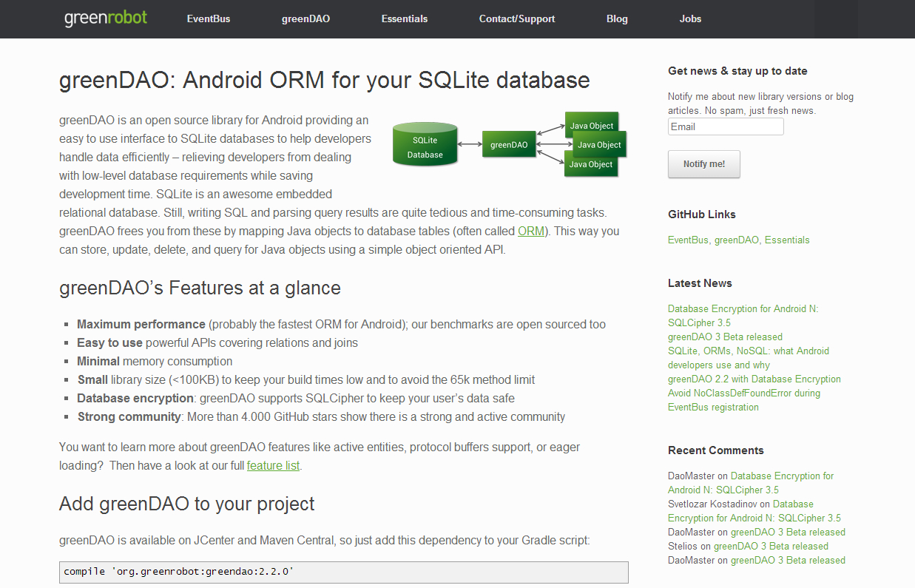The image size is (915, 588).
Task: Follow the ORM link
Action: click(x=531, y=231)
